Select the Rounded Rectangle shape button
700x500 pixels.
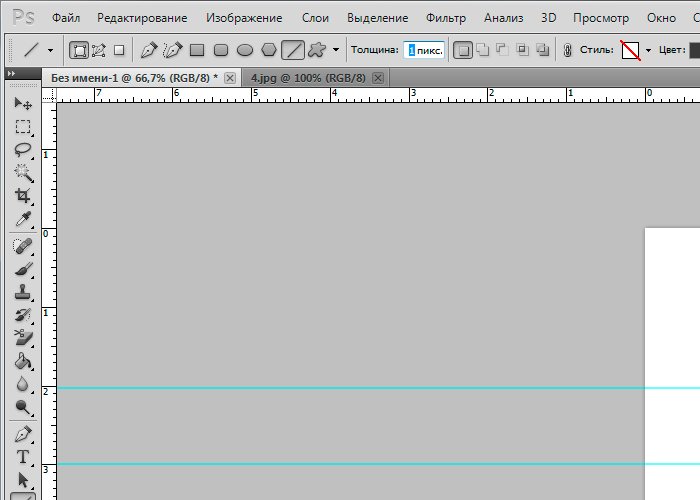click(221, 50)
